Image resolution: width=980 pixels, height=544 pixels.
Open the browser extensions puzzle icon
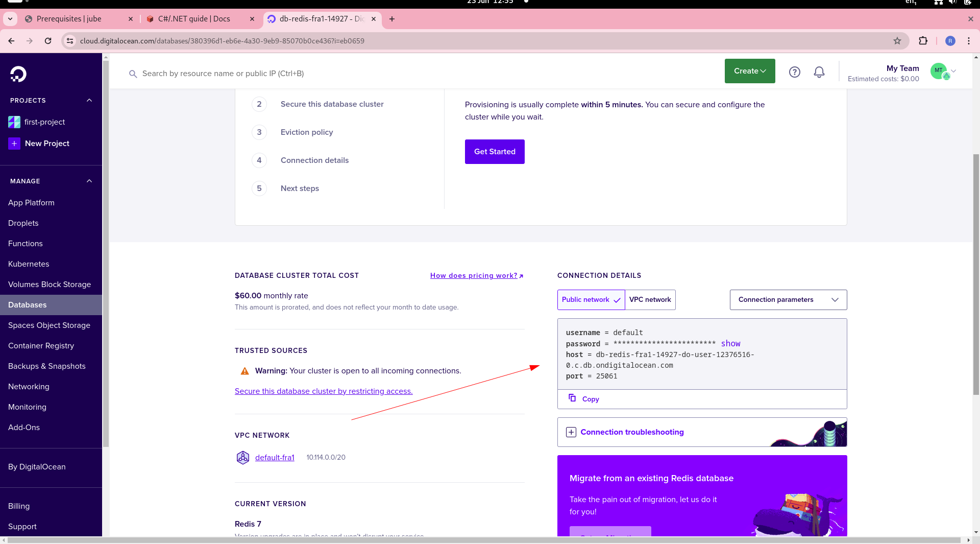pyautogui.click(x=923, y=41)
